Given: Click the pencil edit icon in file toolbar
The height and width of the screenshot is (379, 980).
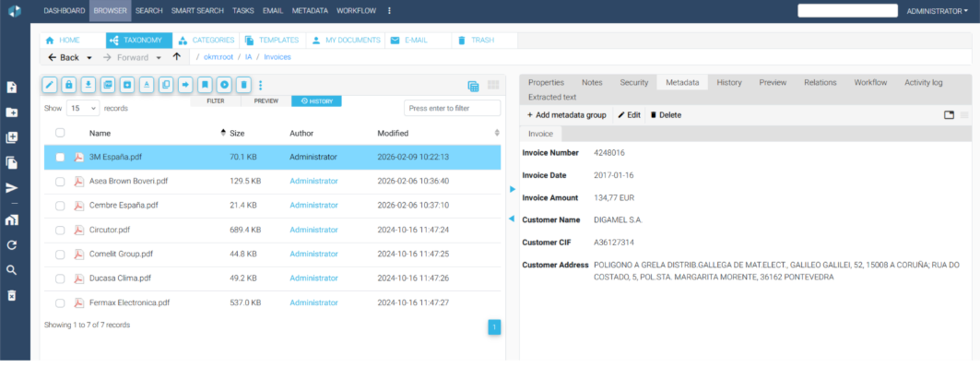Looking at the screenshot, I should tap(50, 85).
